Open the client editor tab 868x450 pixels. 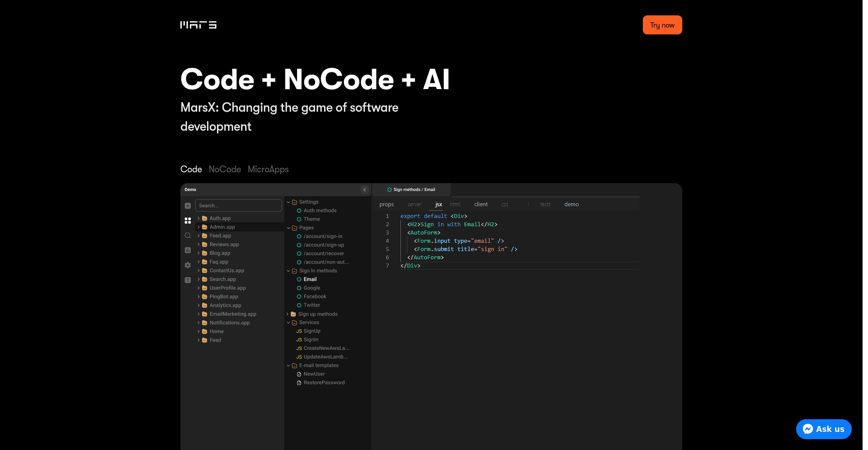click(x=481, y=204)
